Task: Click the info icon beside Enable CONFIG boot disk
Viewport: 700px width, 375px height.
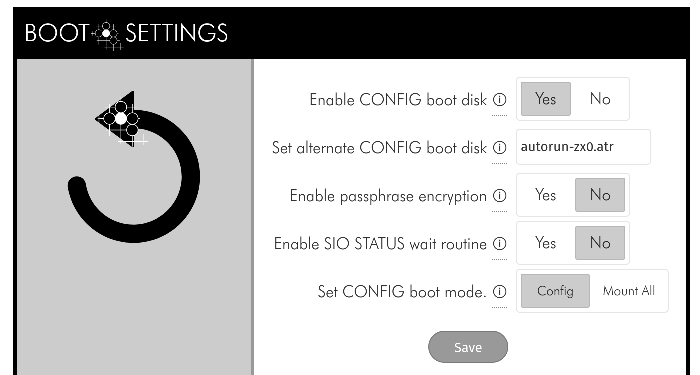Action: pyautogui.click(x=500, y=100)
